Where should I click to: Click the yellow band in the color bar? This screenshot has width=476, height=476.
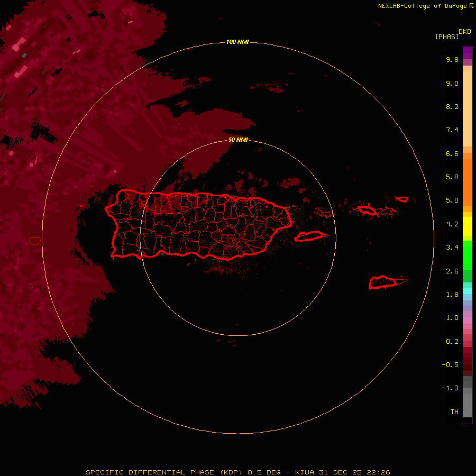coord(467,226)
